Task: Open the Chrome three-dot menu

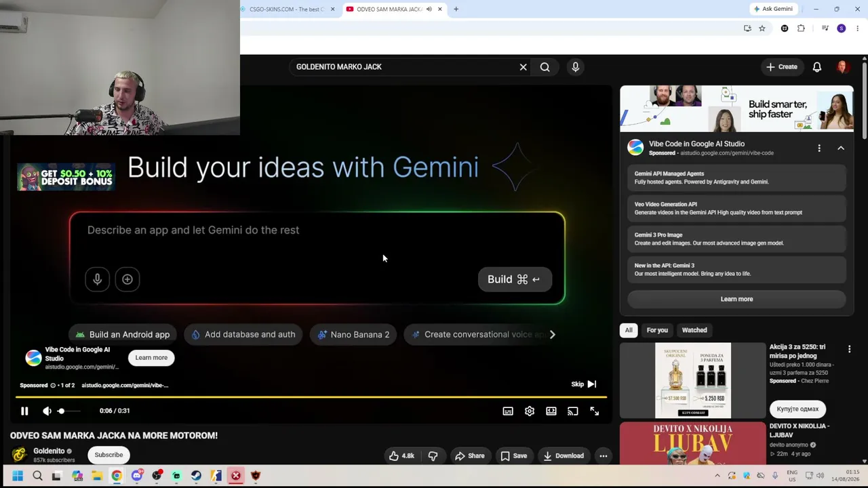Action: click(857, 28)
